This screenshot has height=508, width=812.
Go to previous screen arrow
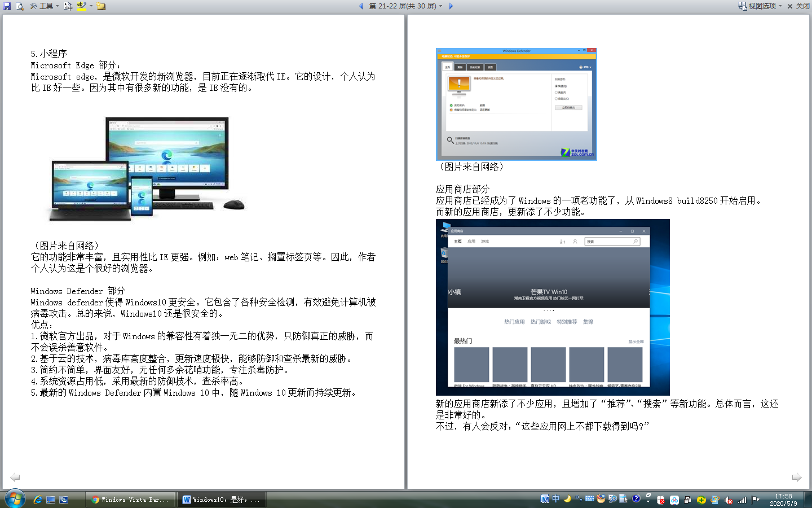361,6
